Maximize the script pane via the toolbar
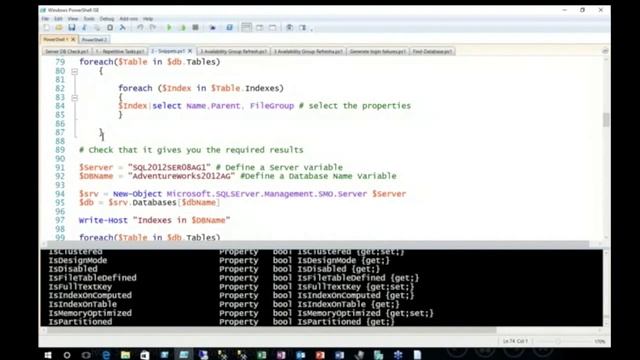The image size is (640, 360). 272,28
